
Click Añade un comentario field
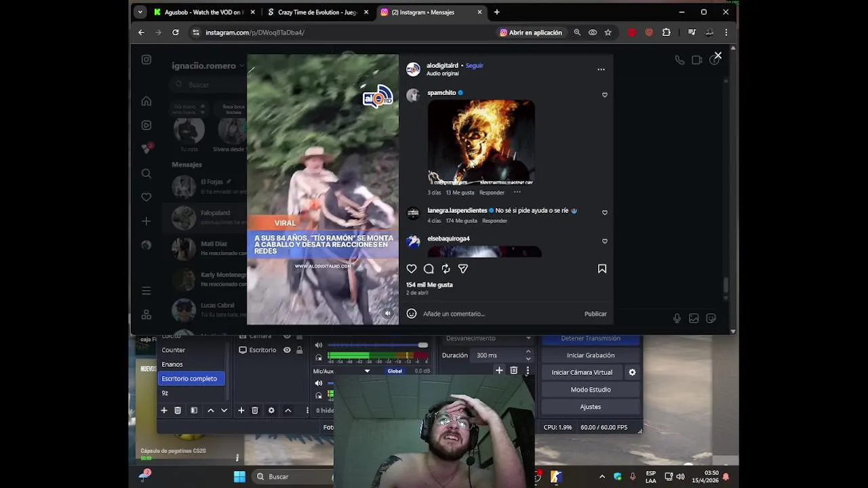(500, 314)
